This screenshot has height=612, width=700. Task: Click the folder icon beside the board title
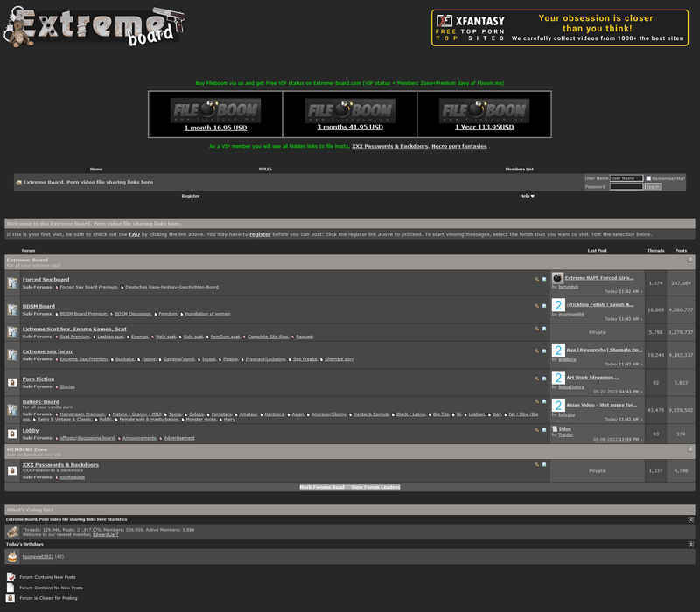[x=18, y=183]
